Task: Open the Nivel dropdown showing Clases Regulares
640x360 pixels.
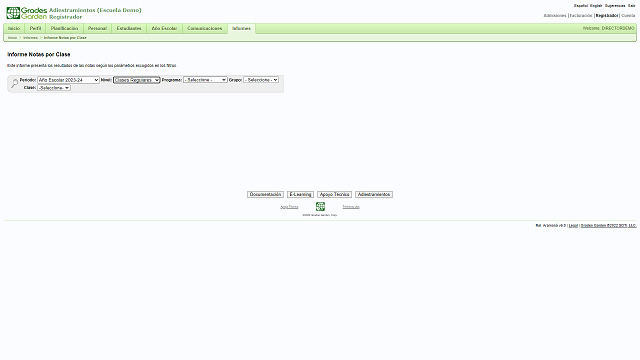Action: click(136, 80)
